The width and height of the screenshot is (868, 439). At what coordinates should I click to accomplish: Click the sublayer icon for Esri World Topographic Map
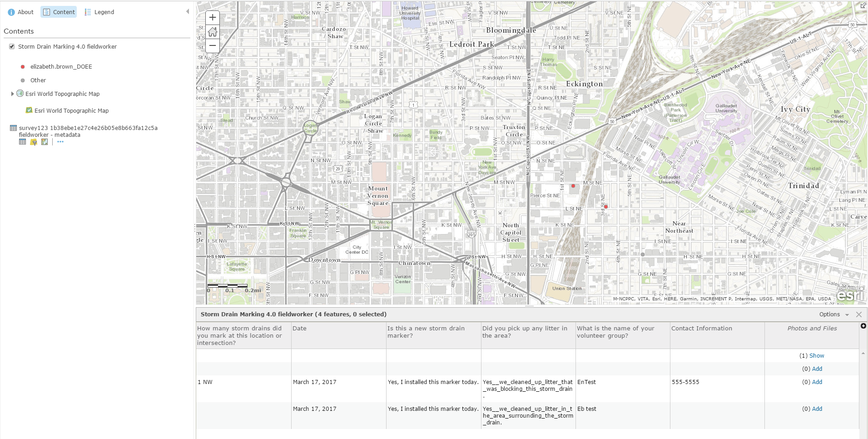(x=29, y=110)
